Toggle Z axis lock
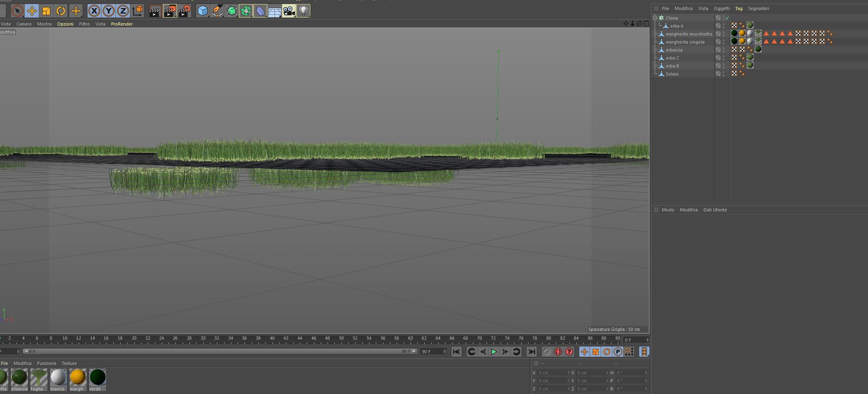Image resolution: width=868 pixels, height=394 pixels. 123,11
